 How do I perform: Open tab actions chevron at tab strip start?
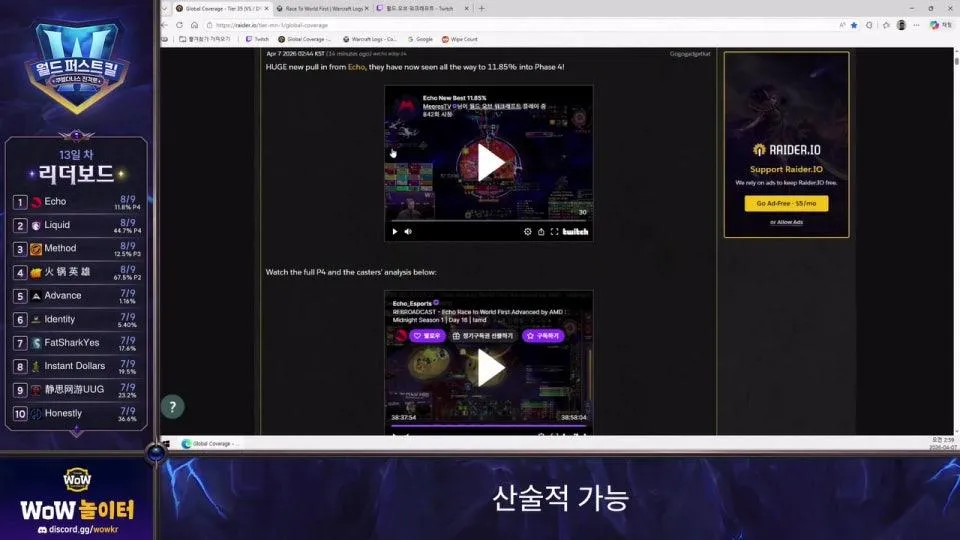[165, 9]
